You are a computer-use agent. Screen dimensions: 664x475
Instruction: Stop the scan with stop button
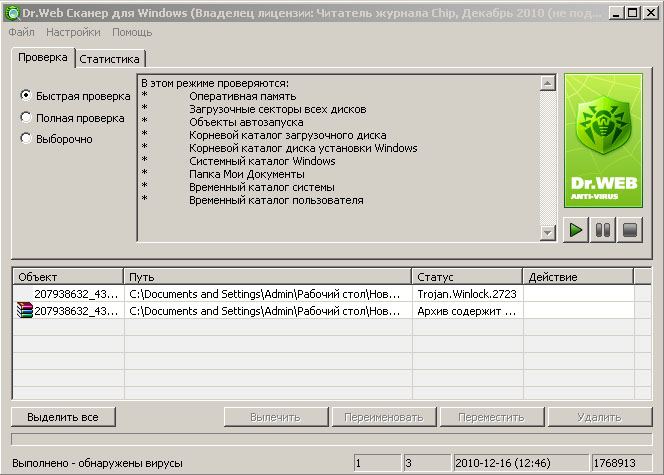(x=630, y=230)
